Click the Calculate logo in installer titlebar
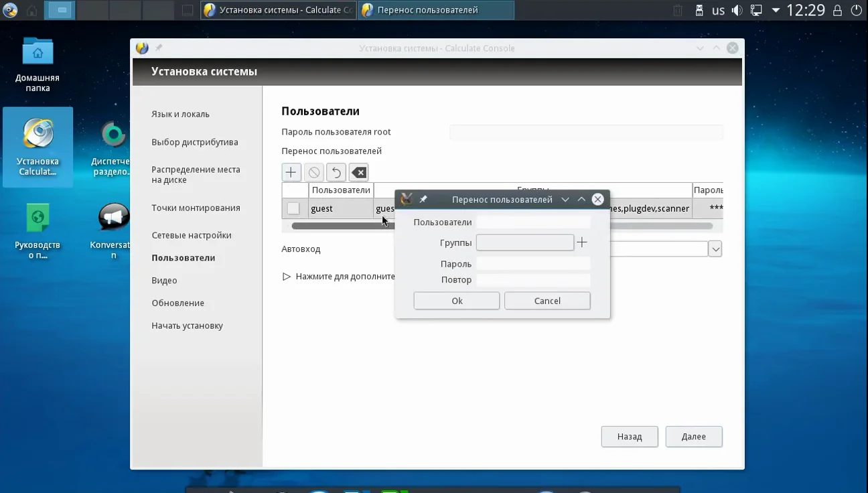Image resolution: width=868 pixels, height=493 pixels. (142, 48)
